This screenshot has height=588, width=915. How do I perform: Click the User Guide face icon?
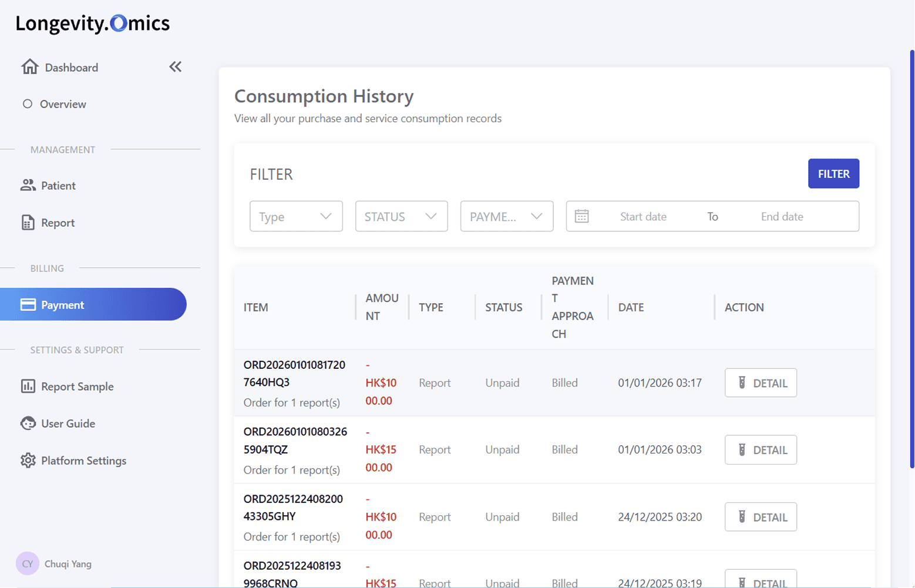click(x=28, y=423)
